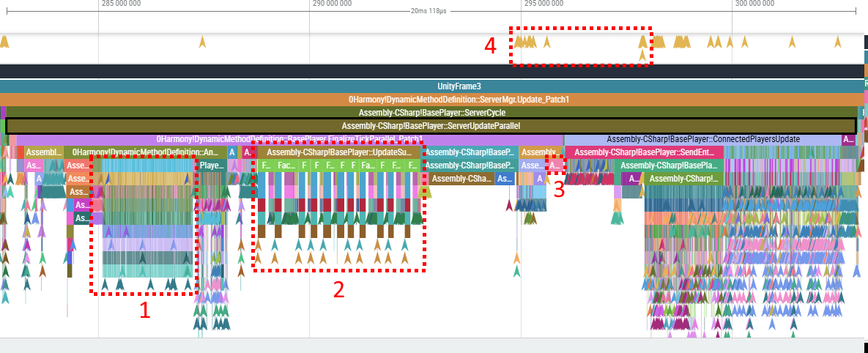868x353 pixels.
Task: Click the small pink slice inside box 3
Action: pyautogui.click(x=555, y=166)
